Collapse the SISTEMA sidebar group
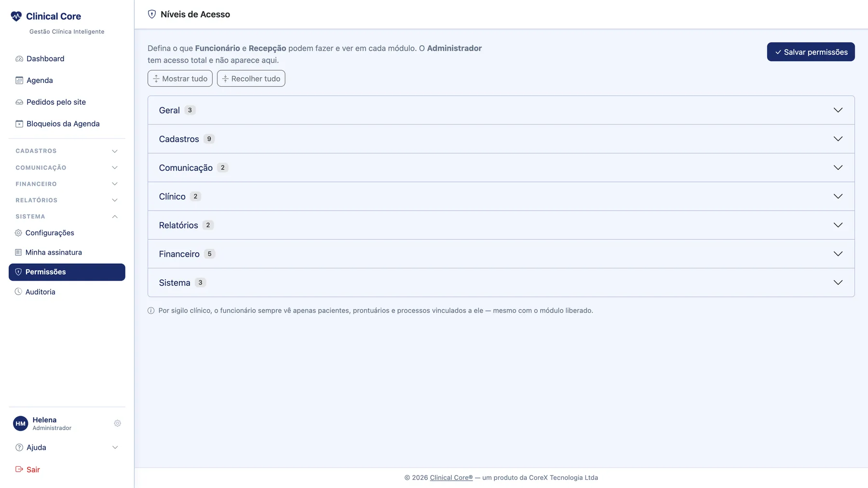868x488 pixels. [x=67, y=217]
